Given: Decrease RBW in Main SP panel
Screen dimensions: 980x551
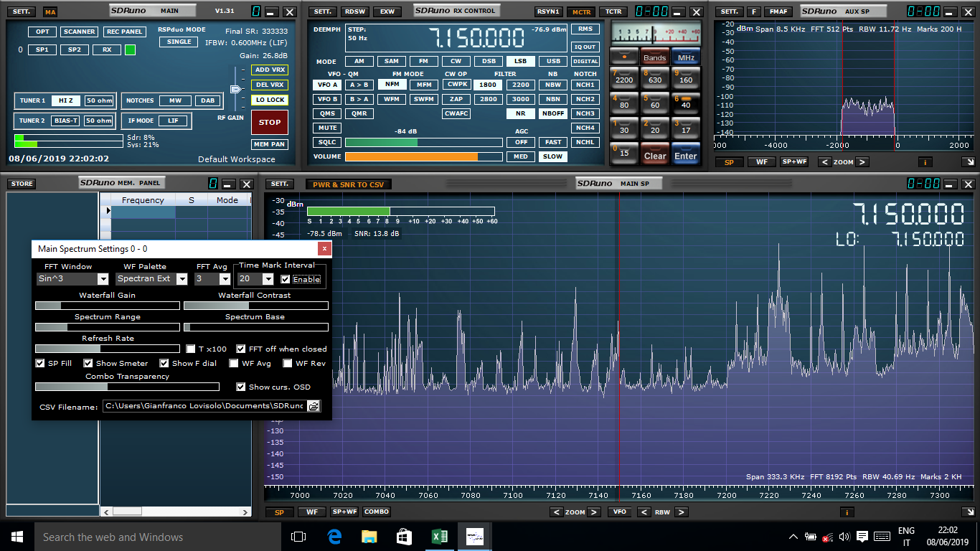Looking at the screenshot, I should 644,512.
